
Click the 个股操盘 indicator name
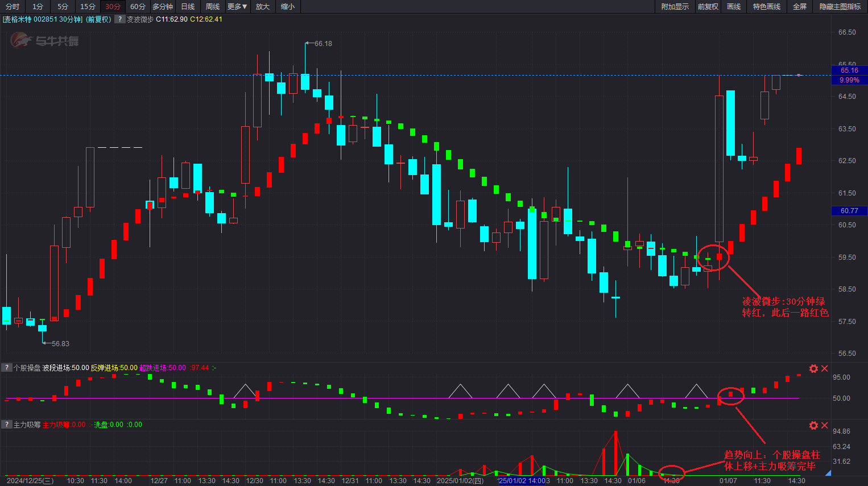point(27,368)
